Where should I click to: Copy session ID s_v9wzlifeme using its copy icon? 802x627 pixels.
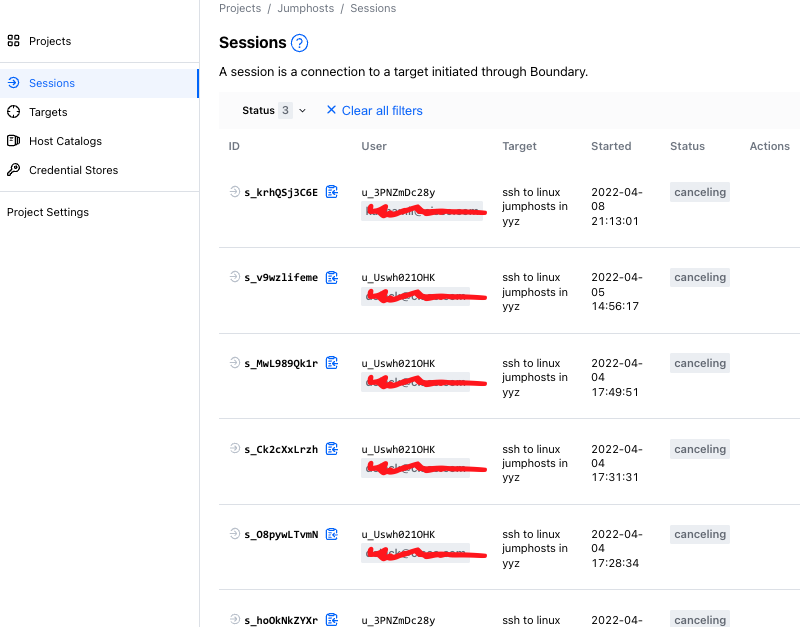pos(331,277)
